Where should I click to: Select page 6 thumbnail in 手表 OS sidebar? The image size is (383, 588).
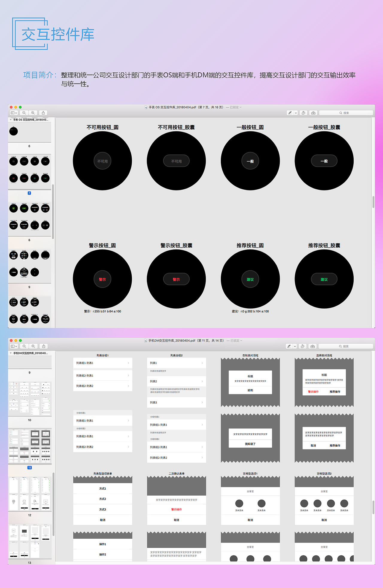tap(29, 132)
